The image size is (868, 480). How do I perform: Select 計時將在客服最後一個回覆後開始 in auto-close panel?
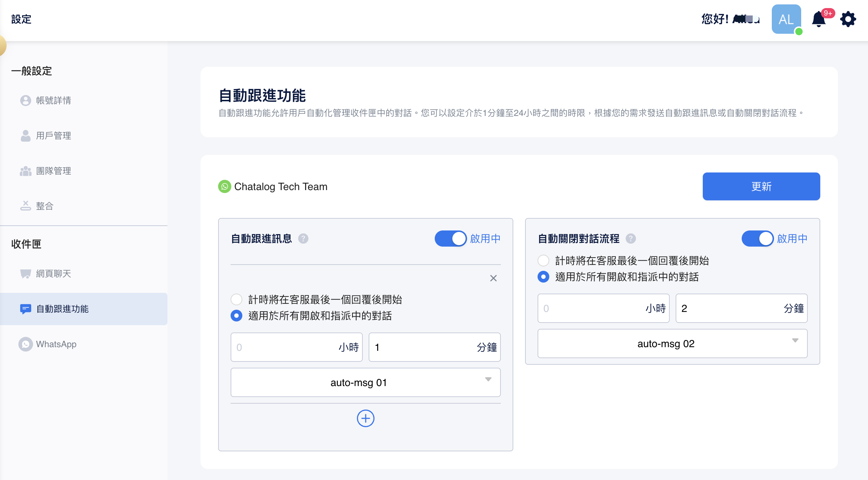[x=543, y=261]
